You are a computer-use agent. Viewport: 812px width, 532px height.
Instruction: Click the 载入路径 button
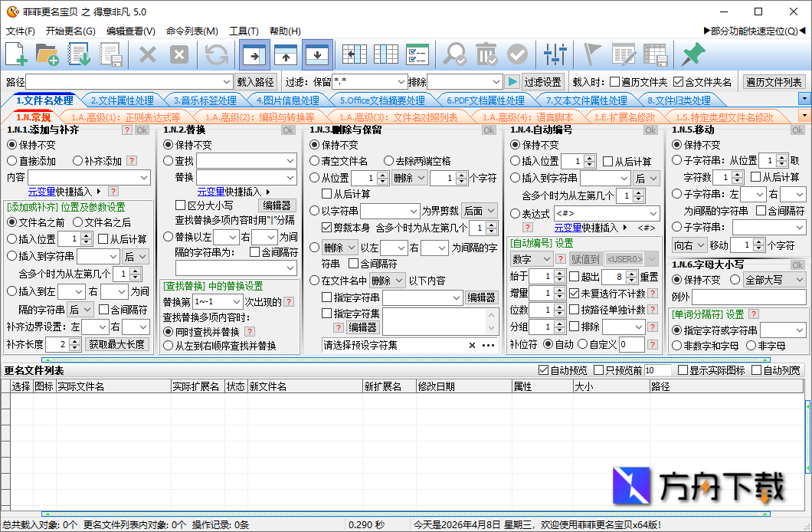point(256,82)
